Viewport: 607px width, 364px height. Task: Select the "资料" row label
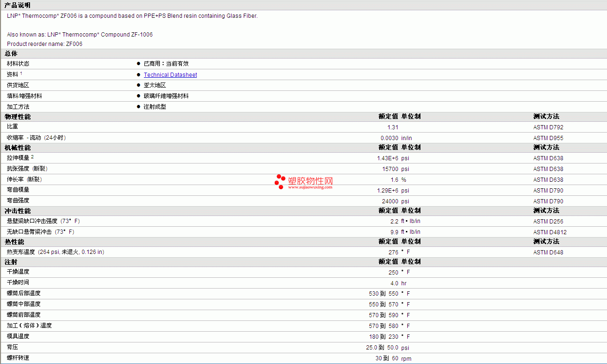pyautogui.click(x=13, y=74)
